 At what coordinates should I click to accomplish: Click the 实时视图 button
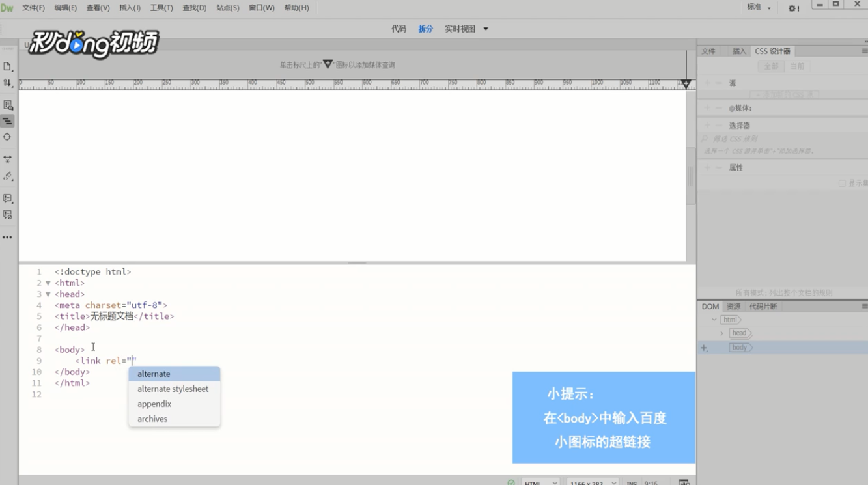coord(460,29)
